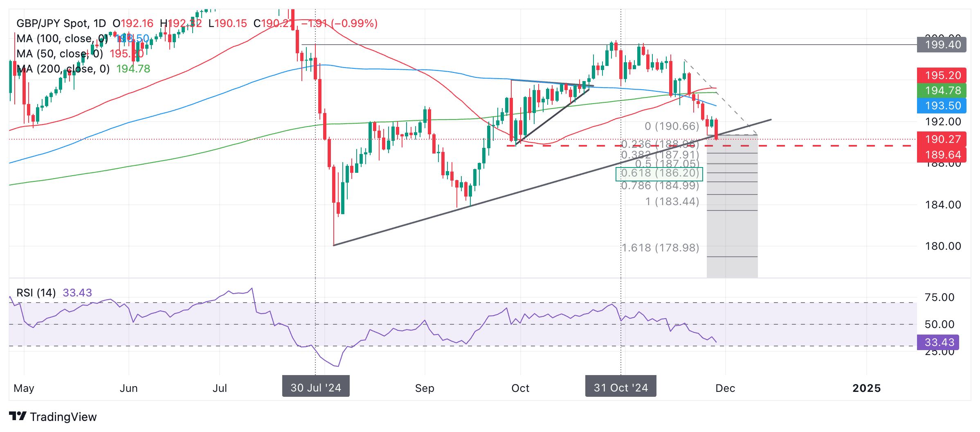The height and width of the screenshot is (432, 980).
Task: Click the 190.27 current price tag
Action: [x=942, y=139]
